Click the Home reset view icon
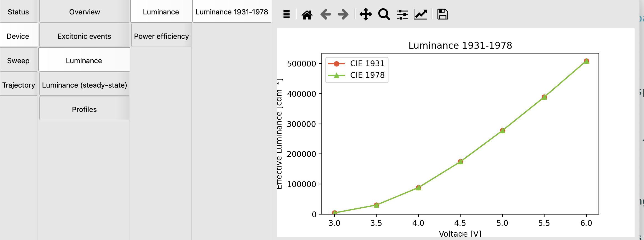Screen dimensions: 644x240 307,14
